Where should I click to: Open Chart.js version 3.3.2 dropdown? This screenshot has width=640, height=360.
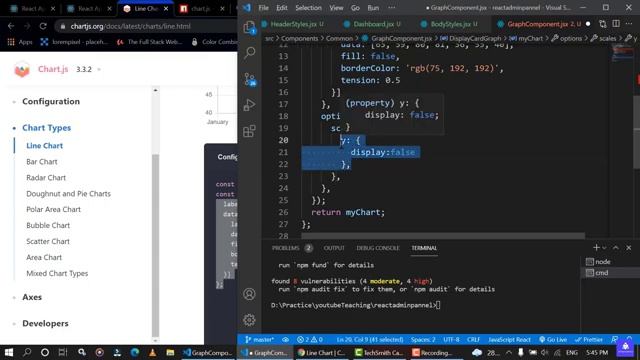[x=88, y=69]
